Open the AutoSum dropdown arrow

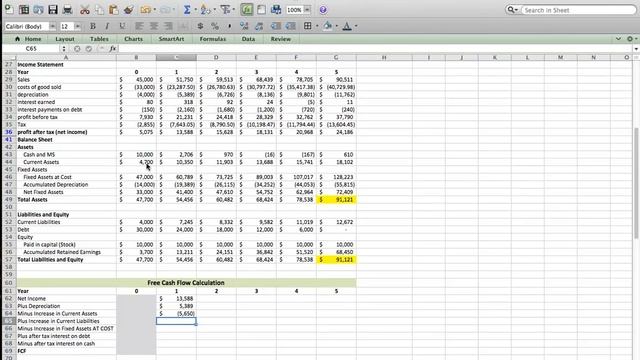pos(196,10)
